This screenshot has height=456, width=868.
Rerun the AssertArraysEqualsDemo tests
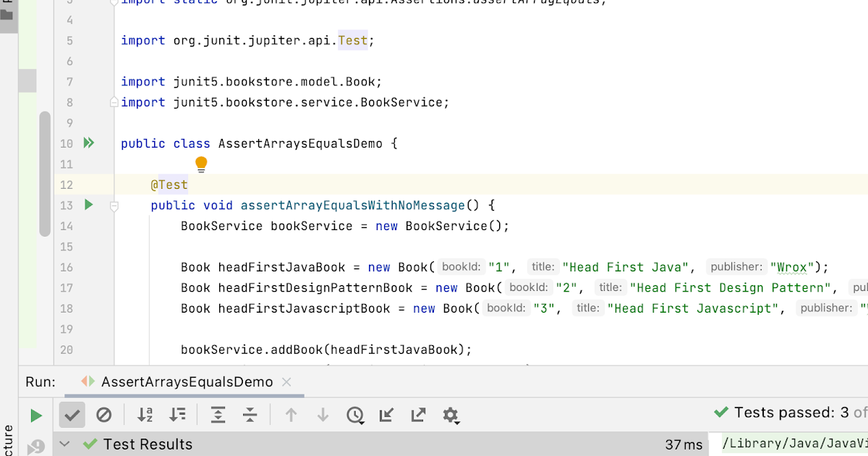(x=35, y=415)
